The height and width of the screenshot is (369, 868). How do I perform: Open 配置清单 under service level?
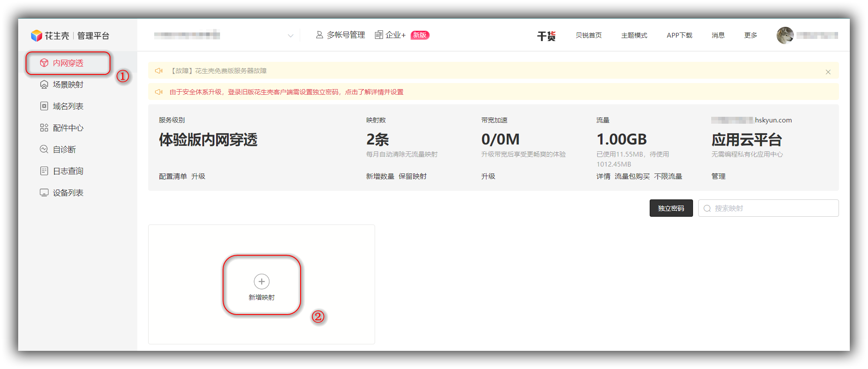(173, 176)
